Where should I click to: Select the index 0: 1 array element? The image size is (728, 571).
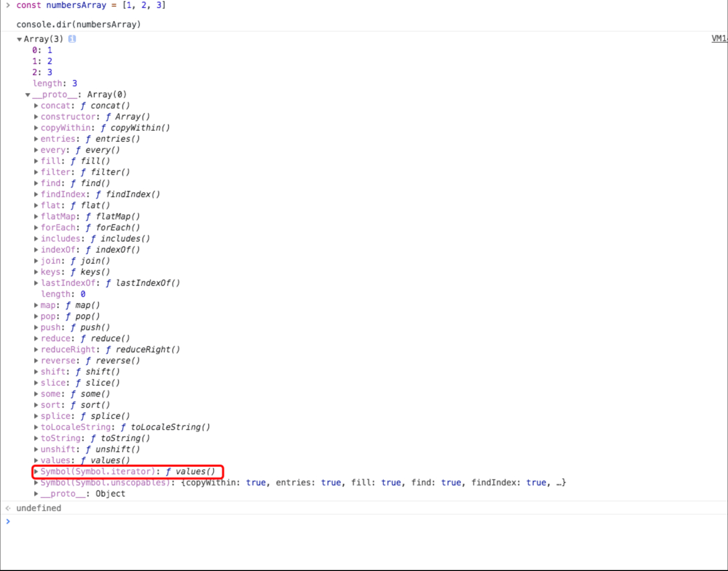pos(42,50)
